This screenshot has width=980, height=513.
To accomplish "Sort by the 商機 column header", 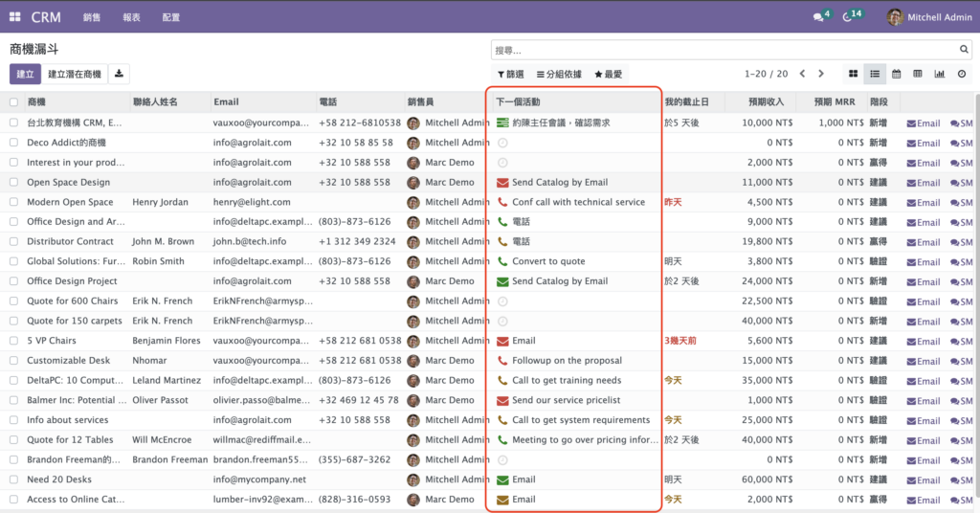I will click(36, 101).
